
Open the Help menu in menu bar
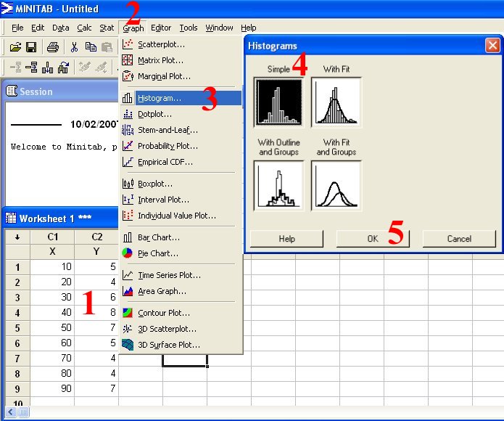tap(249, 28)
